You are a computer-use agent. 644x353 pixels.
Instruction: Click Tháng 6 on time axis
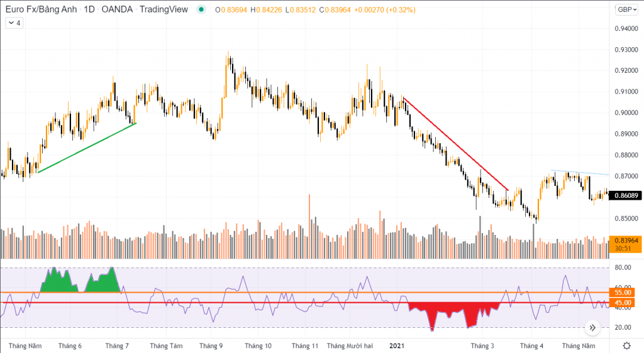(x=70, y=345)
